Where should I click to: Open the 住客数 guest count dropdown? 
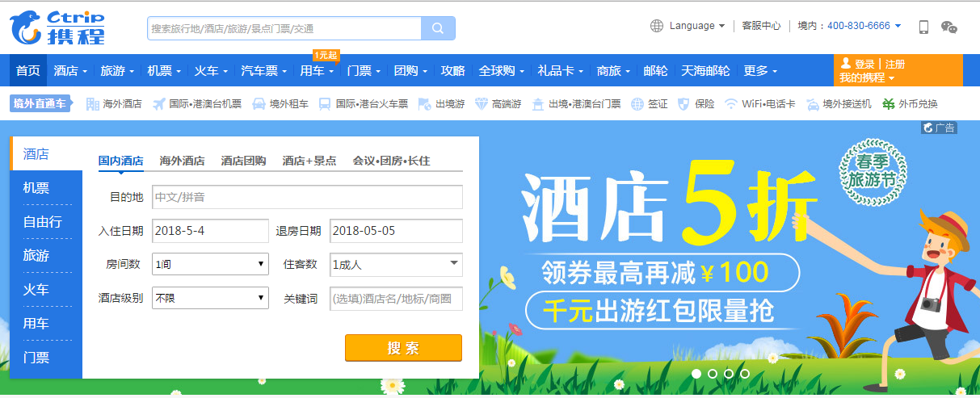(x=396, y=264)
